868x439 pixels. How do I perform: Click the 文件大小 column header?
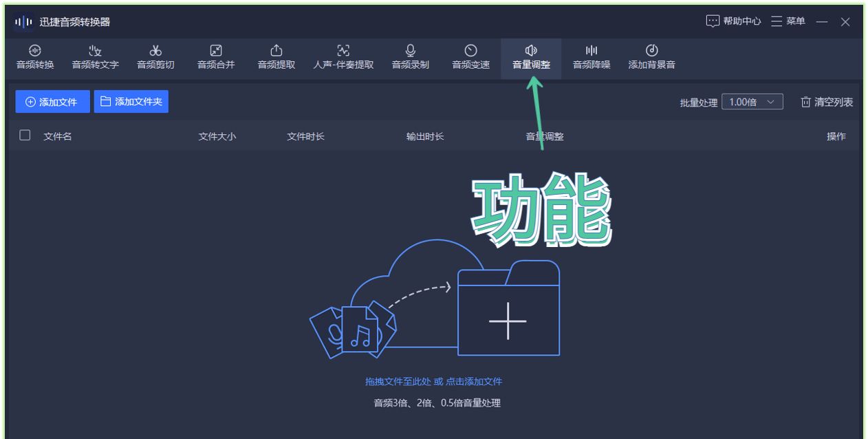tap(217, 136)
